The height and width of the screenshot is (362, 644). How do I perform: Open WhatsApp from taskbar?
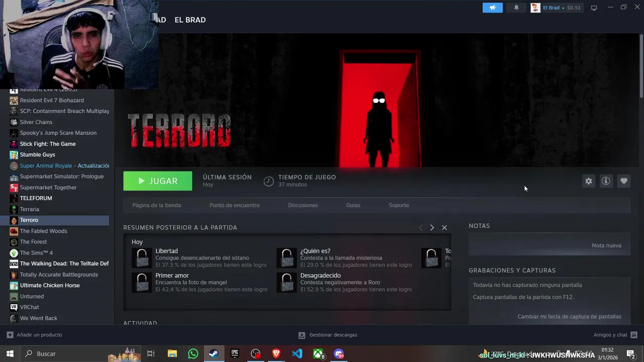point(193,354)
